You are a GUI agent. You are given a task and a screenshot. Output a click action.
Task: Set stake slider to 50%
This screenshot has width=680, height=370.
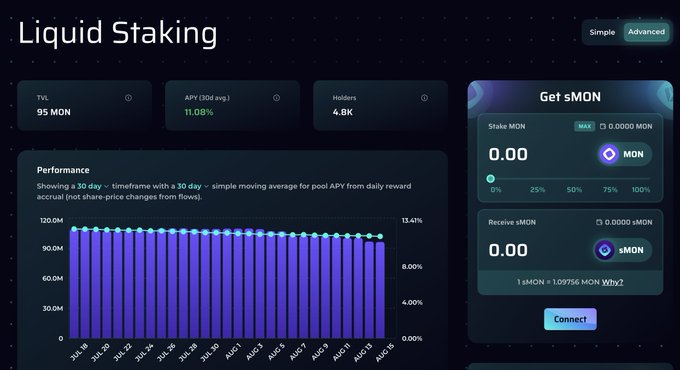[x=574, y=190]
